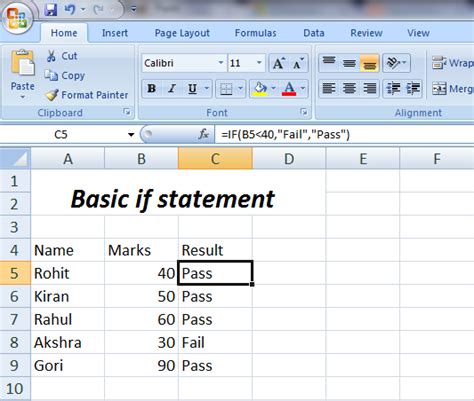Open the Formulas tab
The height and width of the screenshot is (401, 474).
(255, 33)
